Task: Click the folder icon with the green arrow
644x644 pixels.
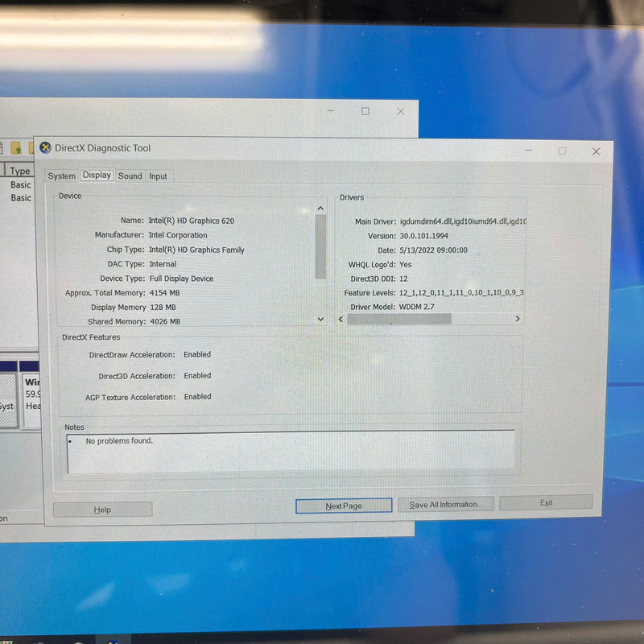Action: click(16, 148)
